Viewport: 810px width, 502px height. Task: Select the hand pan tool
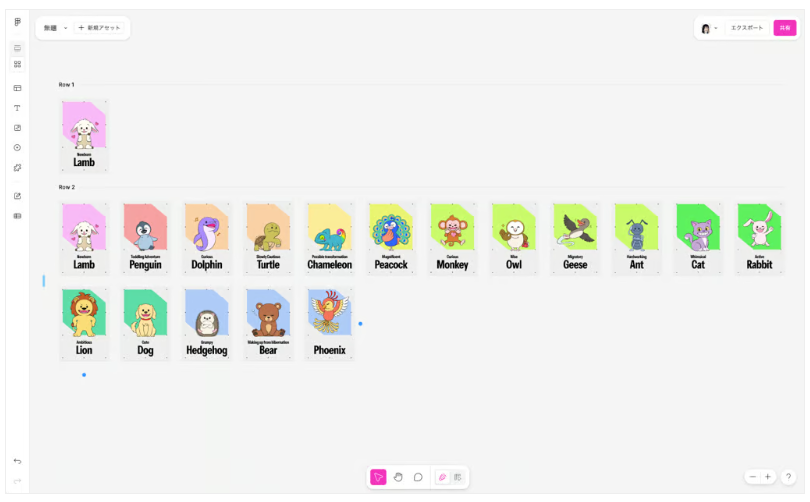(x=398, y=477)
